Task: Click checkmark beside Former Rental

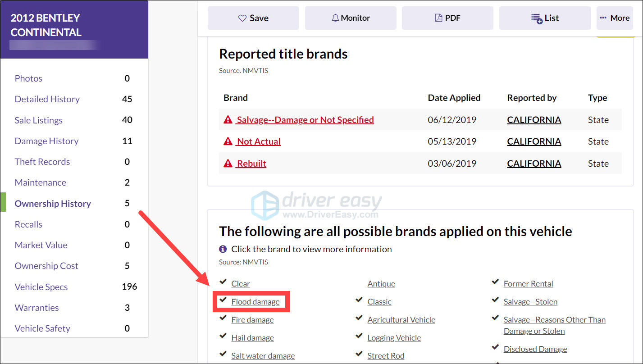Action: pyautogui.click(x=495, y=282)
